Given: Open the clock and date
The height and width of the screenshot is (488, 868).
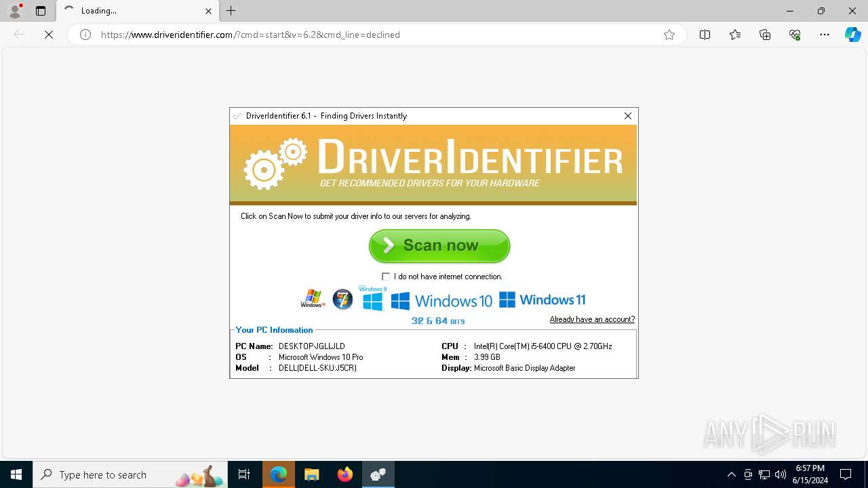Looking at the screenshot, I should (x=810, y=474).
